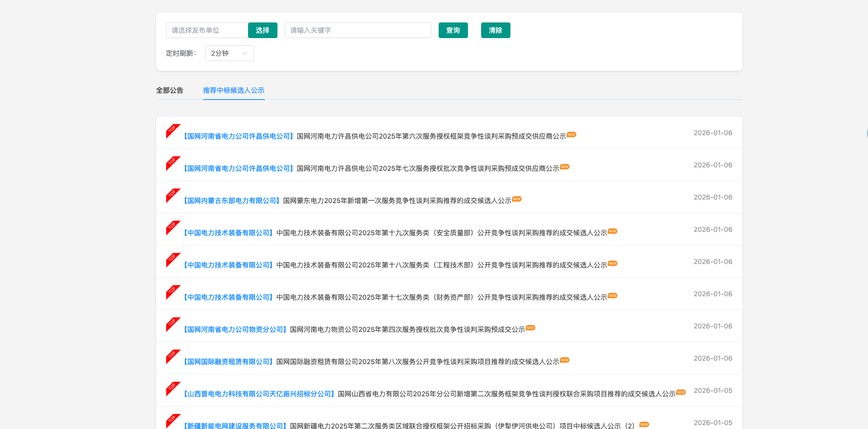Open 国网河南电力许昌供电公司2025年第六次服务 announcement
The width and height of the screenshot is (868, 429).
click(x=431, y=136)
